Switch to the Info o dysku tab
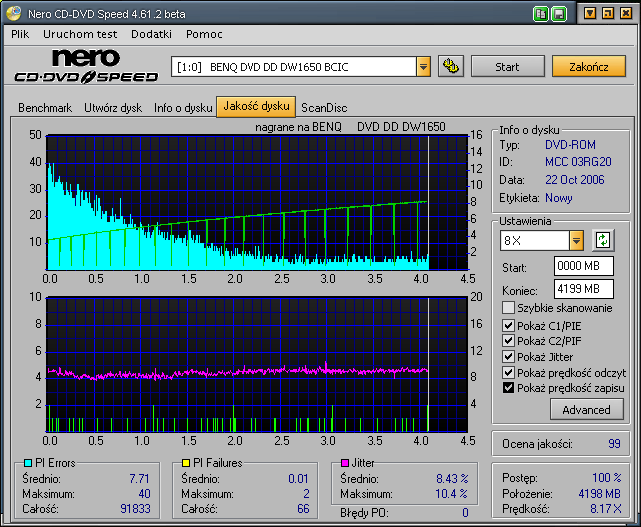 [x=183, y=108]
